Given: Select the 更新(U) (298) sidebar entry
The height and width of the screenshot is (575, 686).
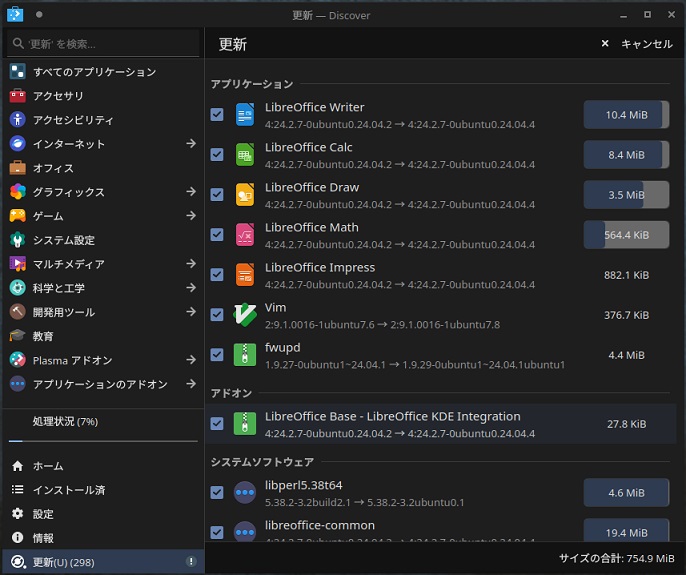Looking at the screenshot, I should click(x=103, y=562).
